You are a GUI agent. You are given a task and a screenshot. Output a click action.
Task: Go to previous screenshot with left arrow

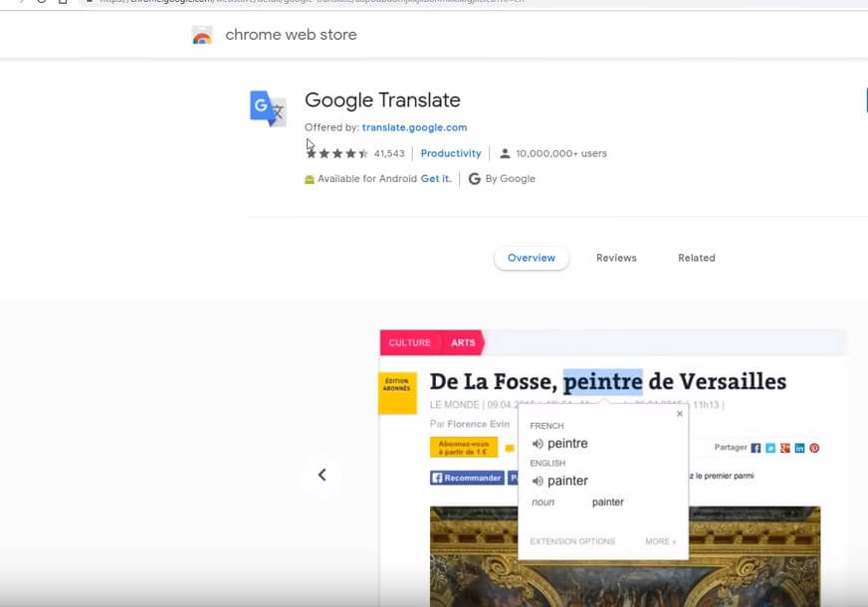[x=323, y=475]
